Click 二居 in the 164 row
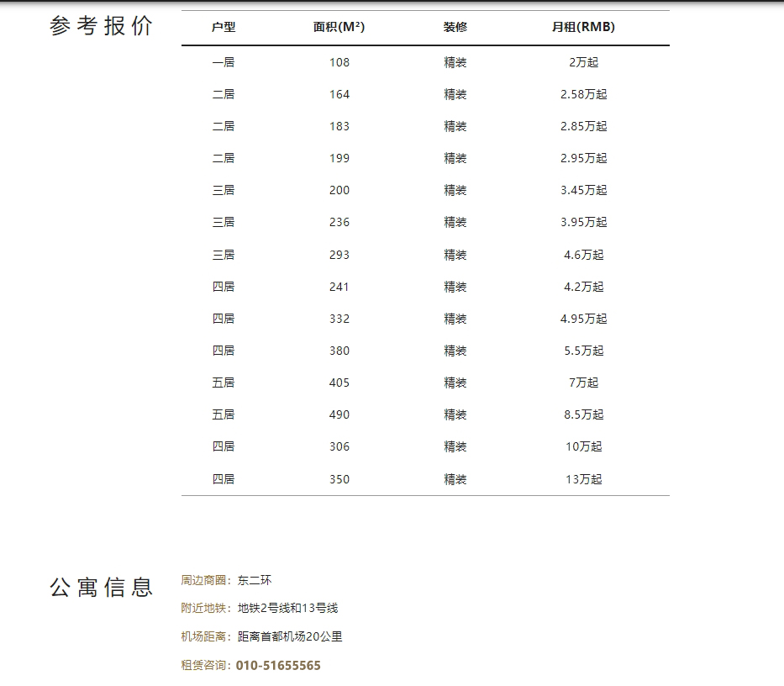 tap(224, 94)
